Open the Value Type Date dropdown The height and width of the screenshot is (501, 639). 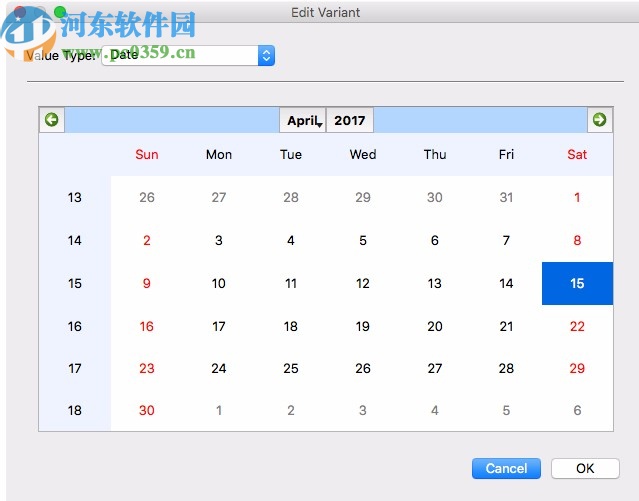(x=188, y=55)
